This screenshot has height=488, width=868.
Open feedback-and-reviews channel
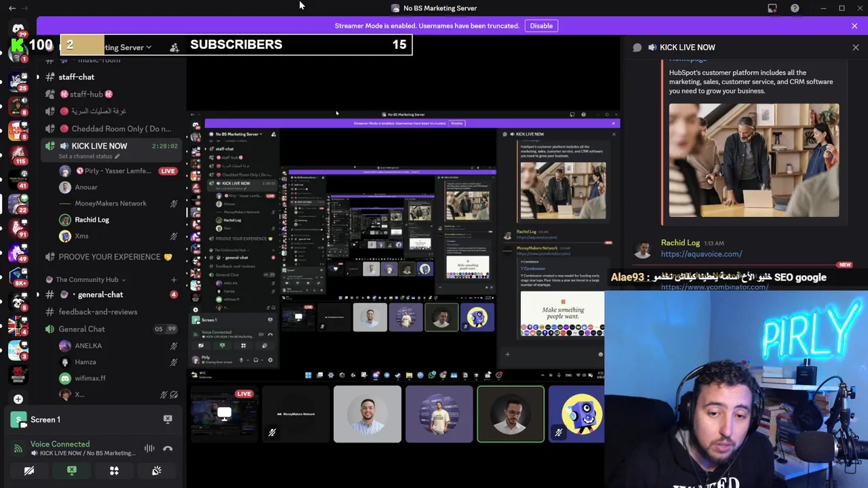112,312
